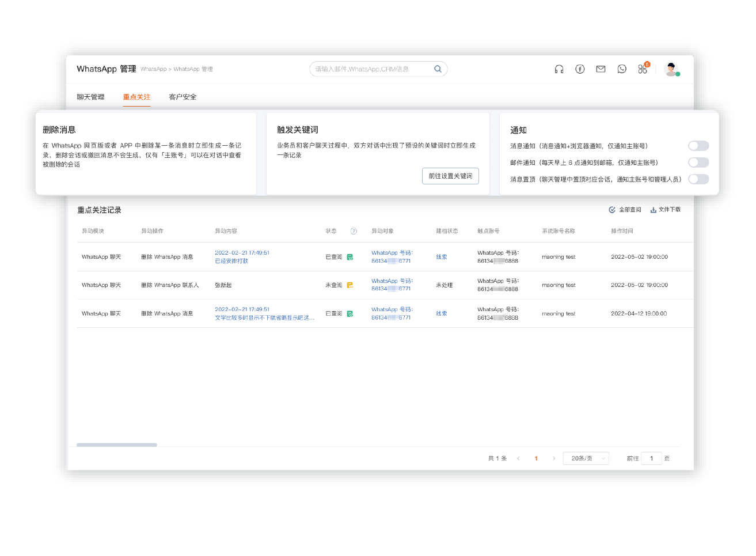The image size is (756, 556).
Task: Click 操作时间 column header
Action: coord(622,231)
